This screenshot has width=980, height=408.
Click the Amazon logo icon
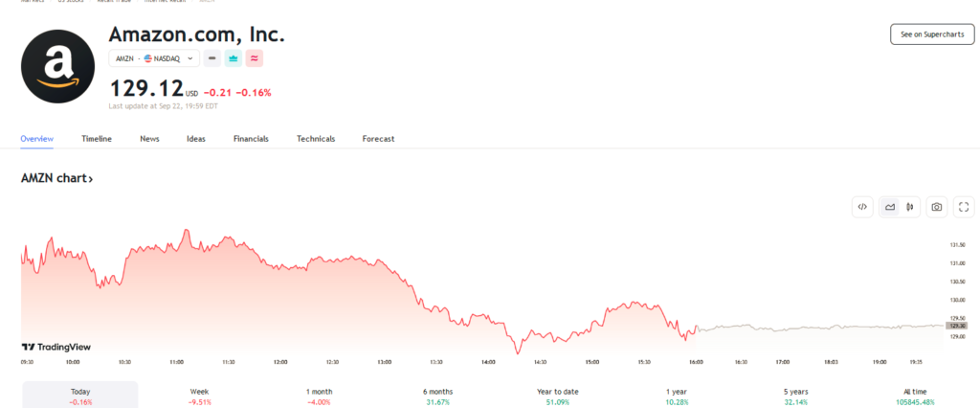57,66
